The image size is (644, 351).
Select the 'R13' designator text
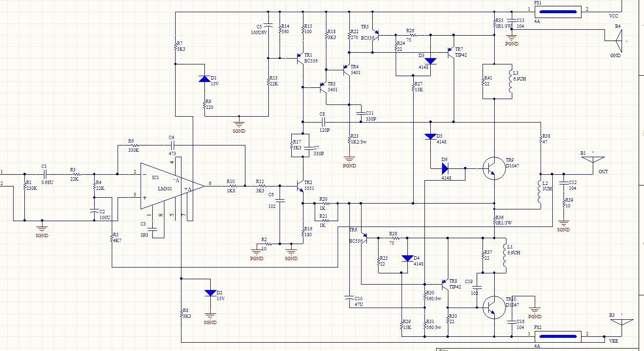tap(274, 78)
